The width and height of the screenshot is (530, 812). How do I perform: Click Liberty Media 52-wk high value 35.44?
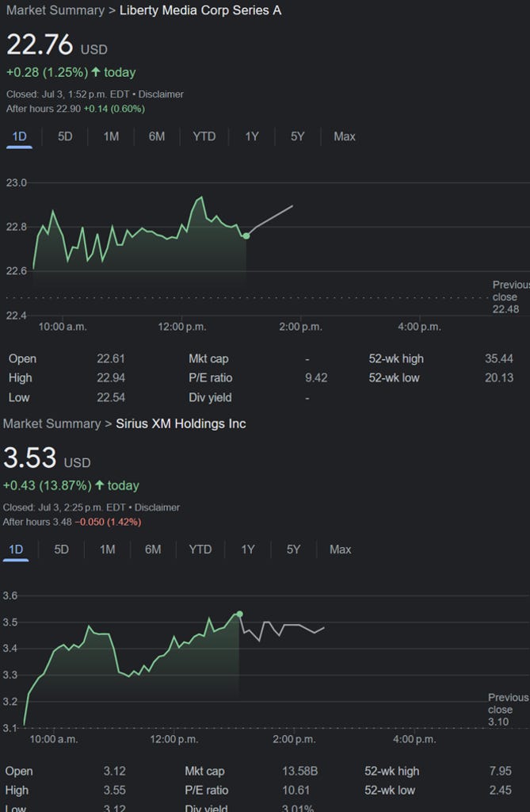pos(499,359)
